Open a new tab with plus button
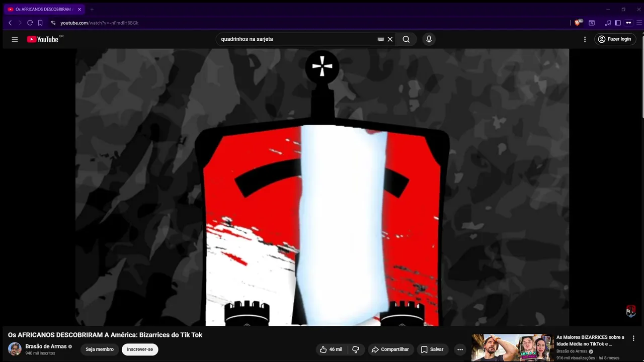 (92, 9)
